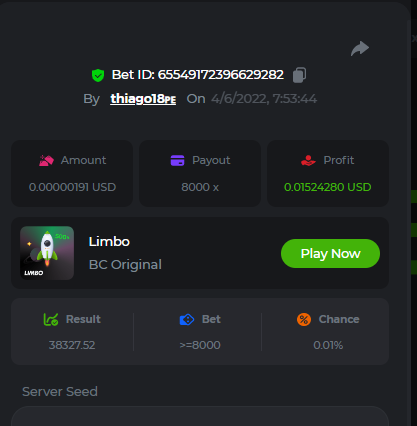Click the BC Original label
The image size is (417, 426).
pyautogui.click(x=125, y=265)
